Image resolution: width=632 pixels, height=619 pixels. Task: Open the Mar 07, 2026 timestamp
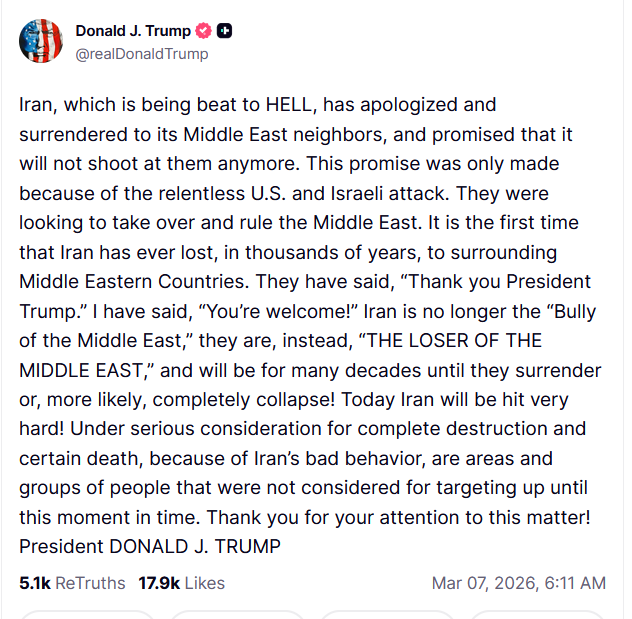click(518, 582)
